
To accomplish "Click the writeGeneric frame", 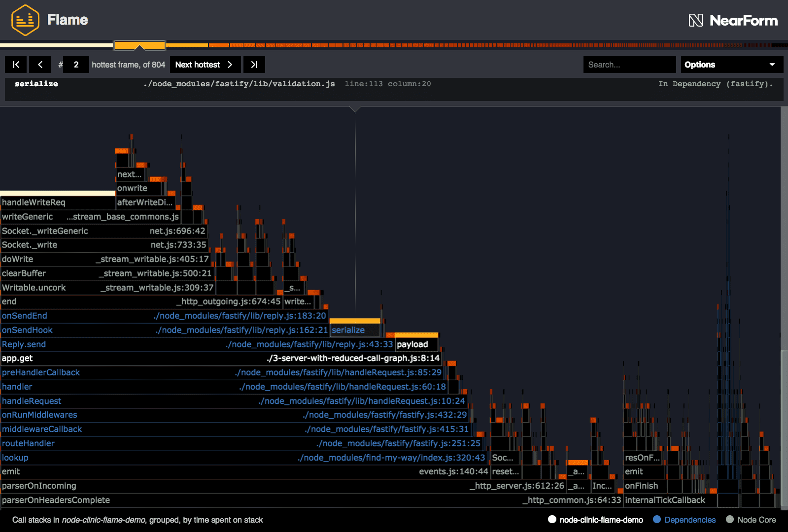I will coord(90,217).
